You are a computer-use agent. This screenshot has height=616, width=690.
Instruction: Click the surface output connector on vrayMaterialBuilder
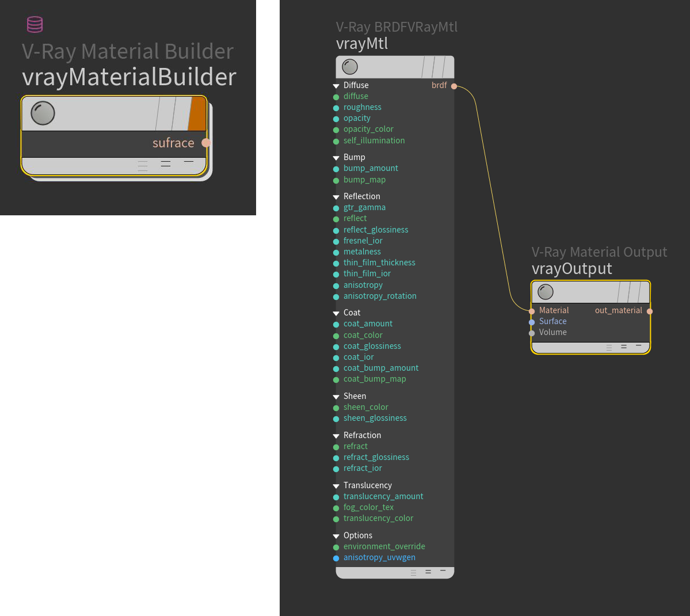pyautogui.click(x=206, y=143)
